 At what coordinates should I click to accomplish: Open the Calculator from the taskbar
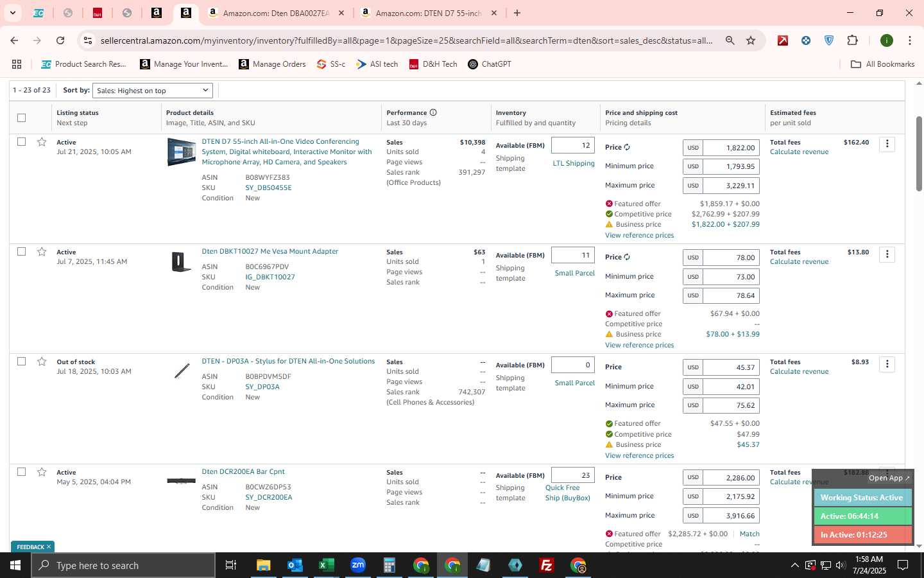(389, 565)
